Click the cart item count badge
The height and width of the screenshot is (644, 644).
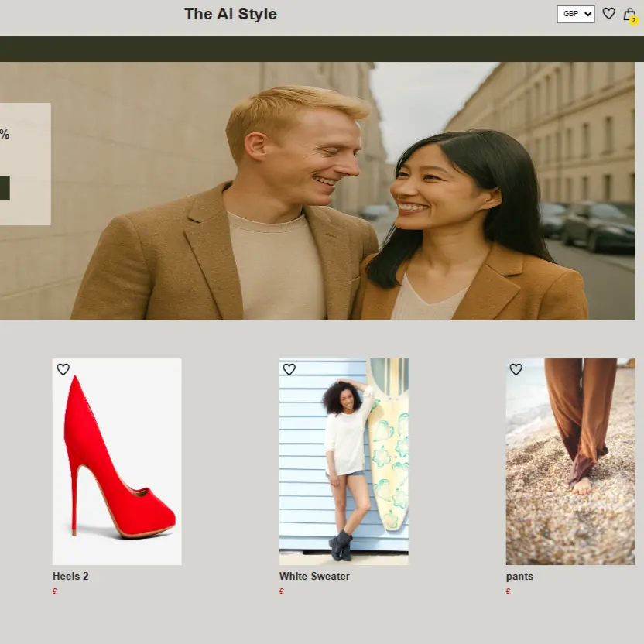click(x=634, y=20)
